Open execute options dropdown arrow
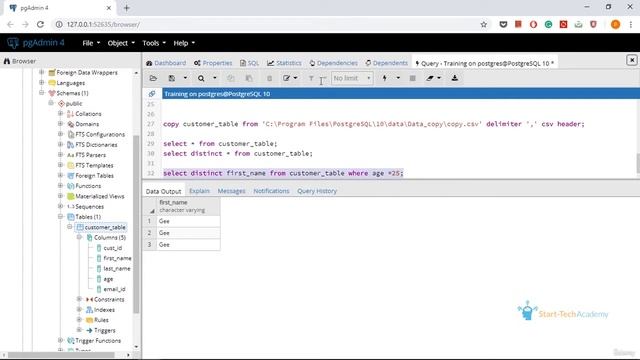The image size is (640, 360). [x=398, y=78]
